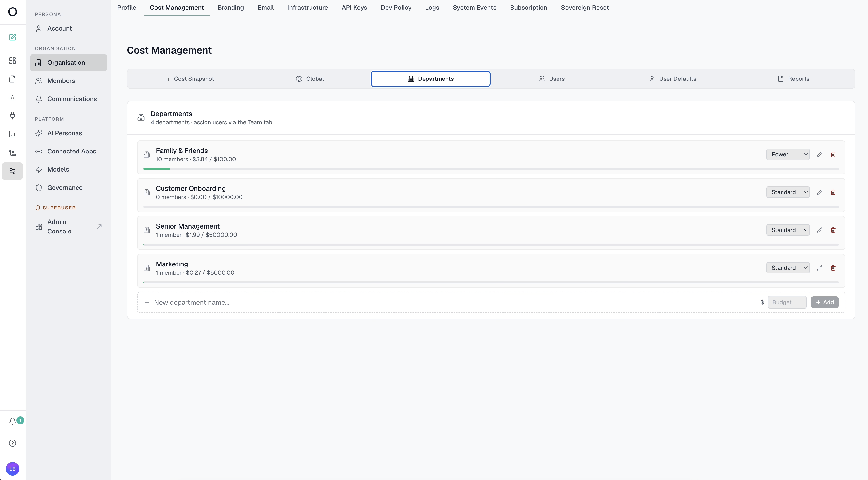Open the help question mark icon

point(12,443)
